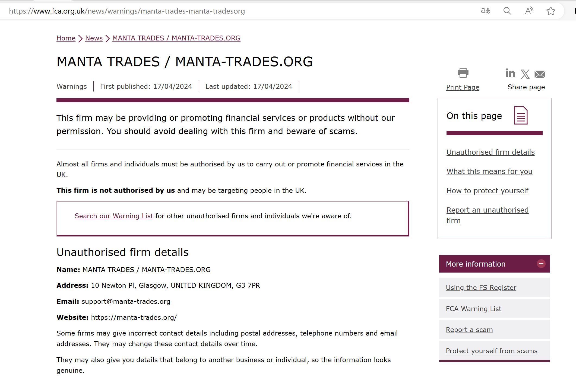
Task: Share the page via email icon
Action: 540,74
